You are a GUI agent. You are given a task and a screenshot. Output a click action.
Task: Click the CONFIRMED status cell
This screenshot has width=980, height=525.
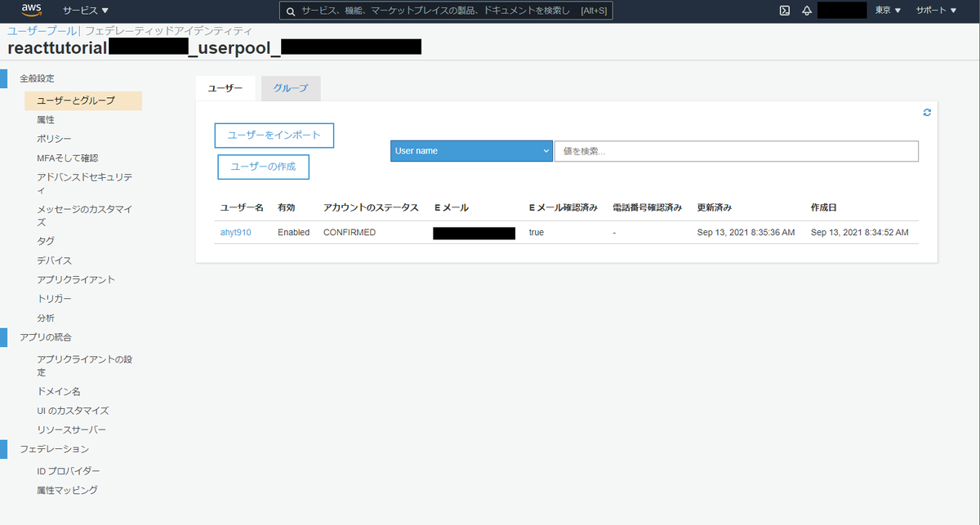[350, 233]
